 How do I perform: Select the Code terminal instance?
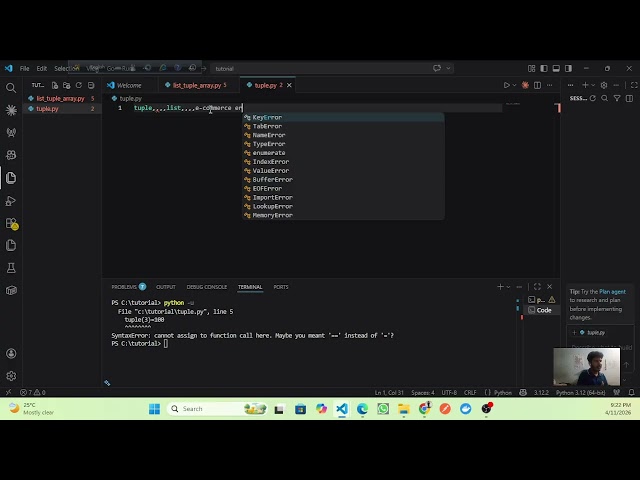coord(543,310)
